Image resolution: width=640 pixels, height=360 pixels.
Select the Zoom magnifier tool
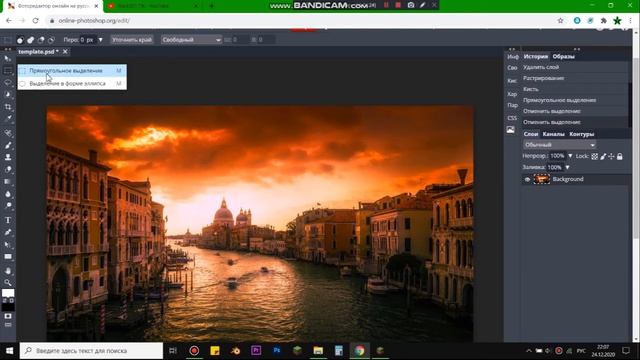pyautogui.click(x=8, y=282)
